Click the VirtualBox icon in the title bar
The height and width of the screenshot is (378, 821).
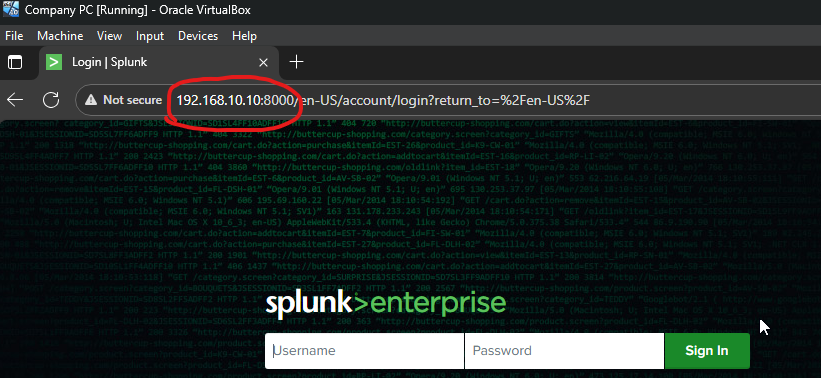click(x=11, y=10)
